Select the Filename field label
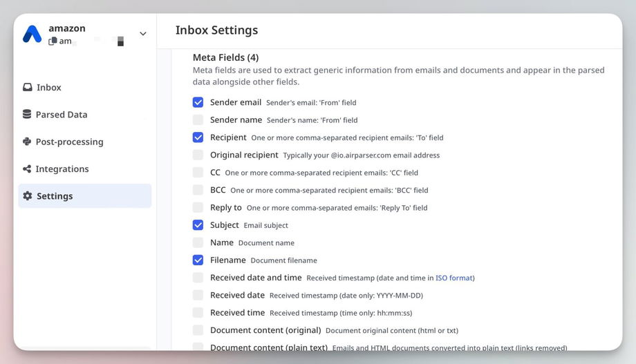636x364 pixels. click(228, 260)
